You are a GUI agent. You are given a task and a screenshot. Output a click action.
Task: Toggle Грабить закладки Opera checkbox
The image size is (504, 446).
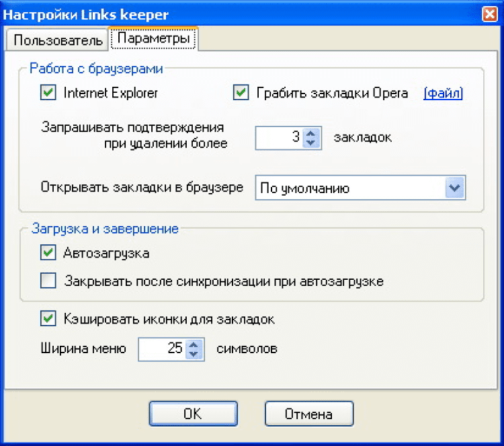pos(241,93)
